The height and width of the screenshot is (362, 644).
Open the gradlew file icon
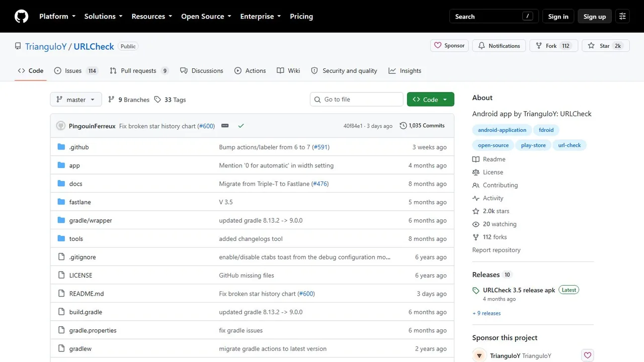(x=61, y=349)
